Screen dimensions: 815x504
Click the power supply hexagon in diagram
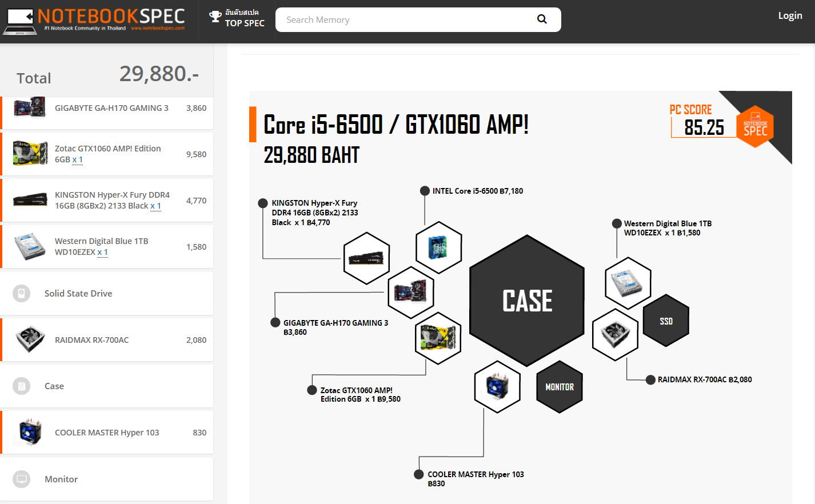pos(615,335)
